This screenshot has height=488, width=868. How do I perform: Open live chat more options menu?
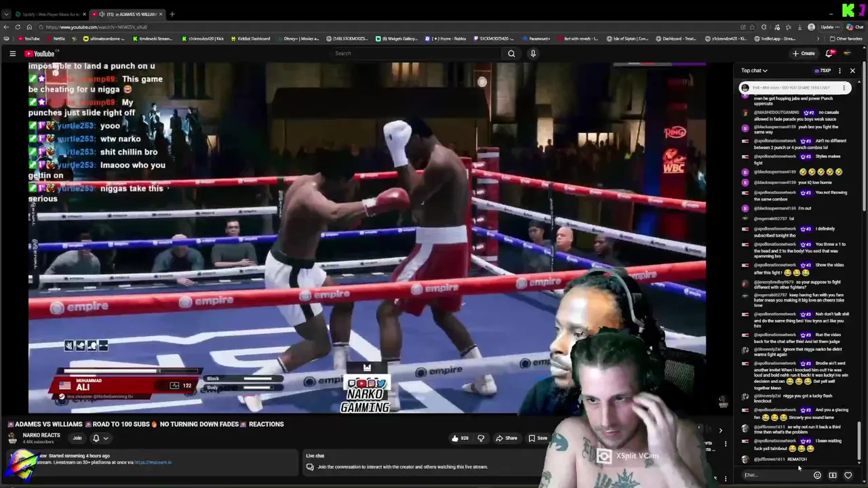tap(840, 70)
